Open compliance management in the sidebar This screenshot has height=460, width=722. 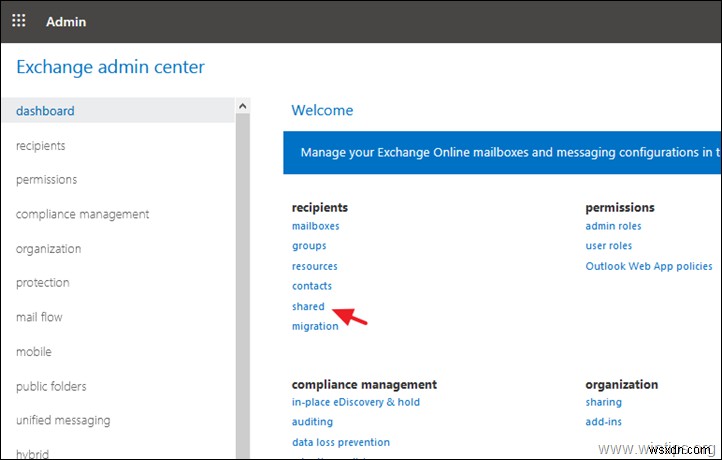(x=82, y=214)
